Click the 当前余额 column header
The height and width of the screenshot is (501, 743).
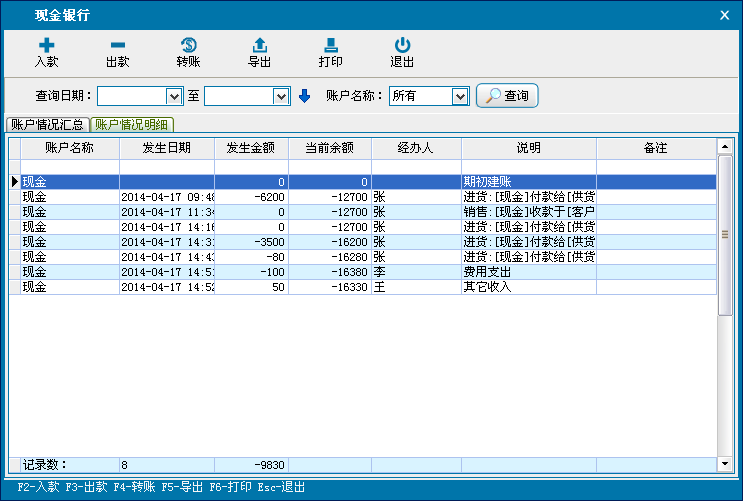pos(328,148)
